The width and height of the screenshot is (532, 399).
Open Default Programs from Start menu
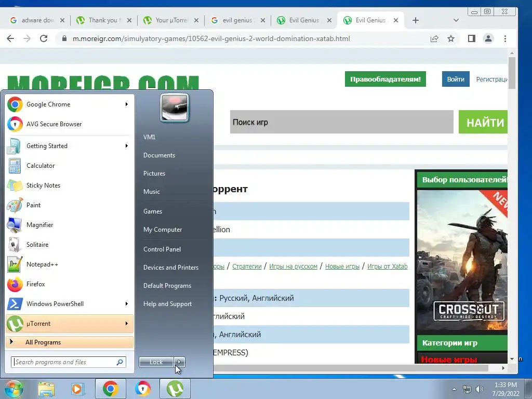167,286
